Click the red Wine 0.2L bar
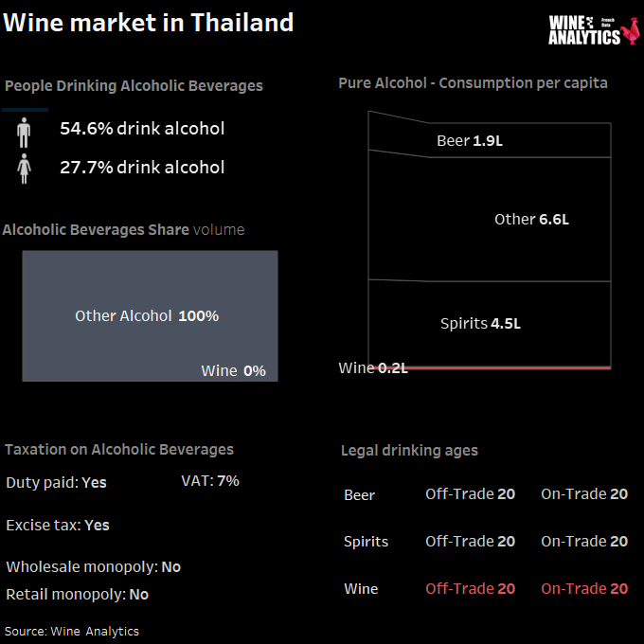The image size is (644, 644). [x=490, y=367]
